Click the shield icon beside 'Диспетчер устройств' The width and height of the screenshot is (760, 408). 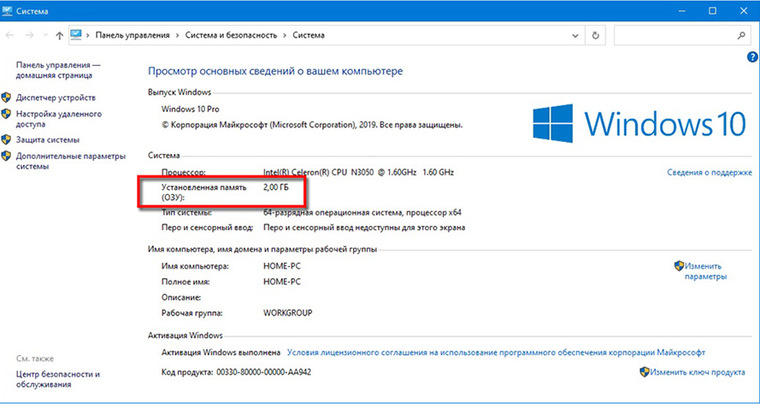coord(6,97)
